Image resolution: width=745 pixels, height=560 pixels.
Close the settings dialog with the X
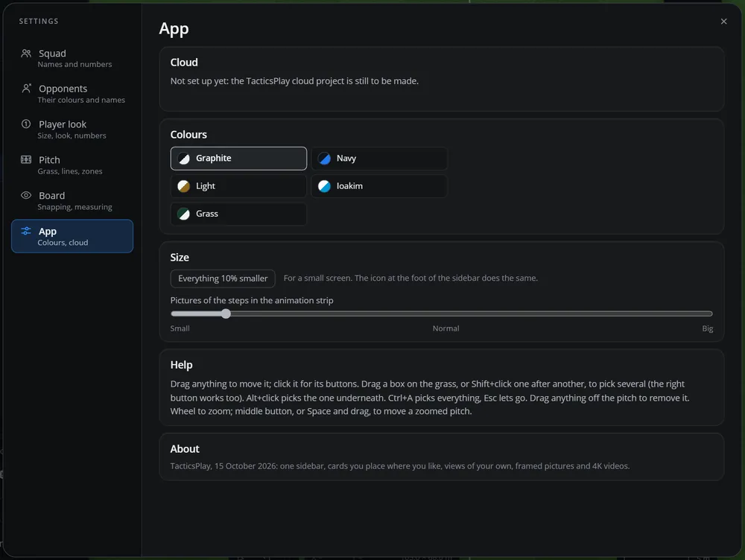coord(723,22)
